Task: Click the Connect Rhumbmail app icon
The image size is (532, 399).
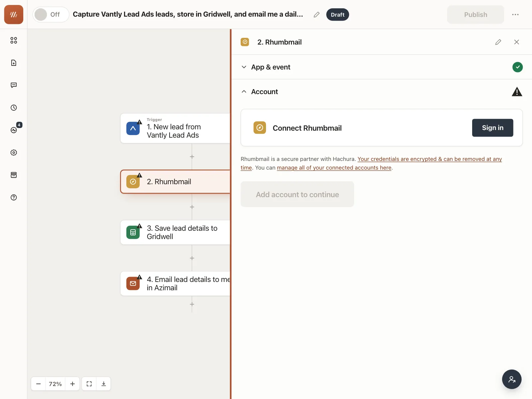Action: coord(260,128)
